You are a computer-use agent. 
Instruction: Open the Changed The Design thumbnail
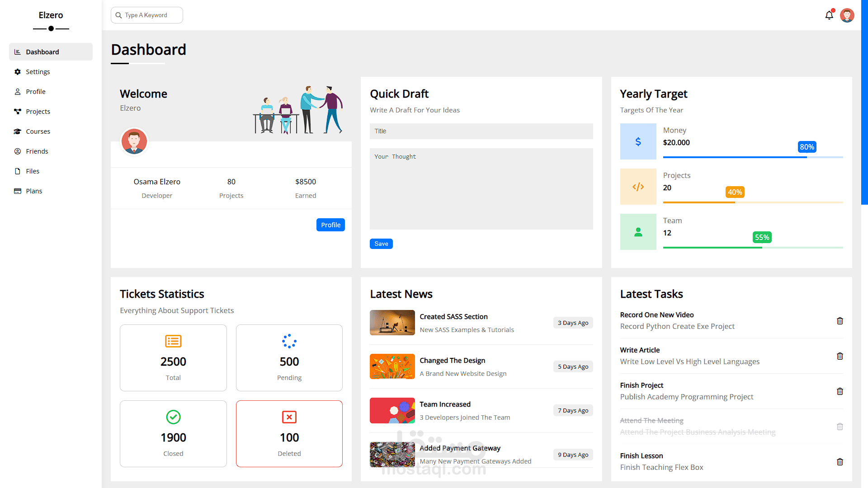392,366
